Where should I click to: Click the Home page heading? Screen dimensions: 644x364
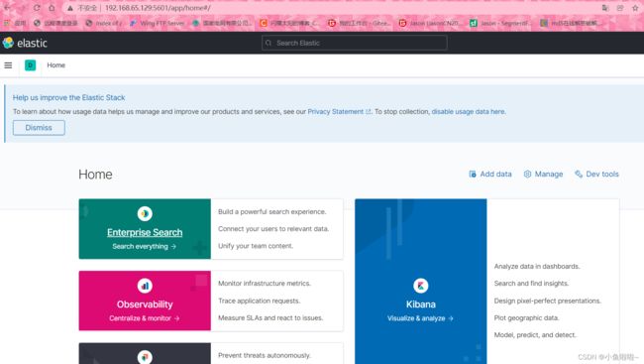click(x=95, y=175)
